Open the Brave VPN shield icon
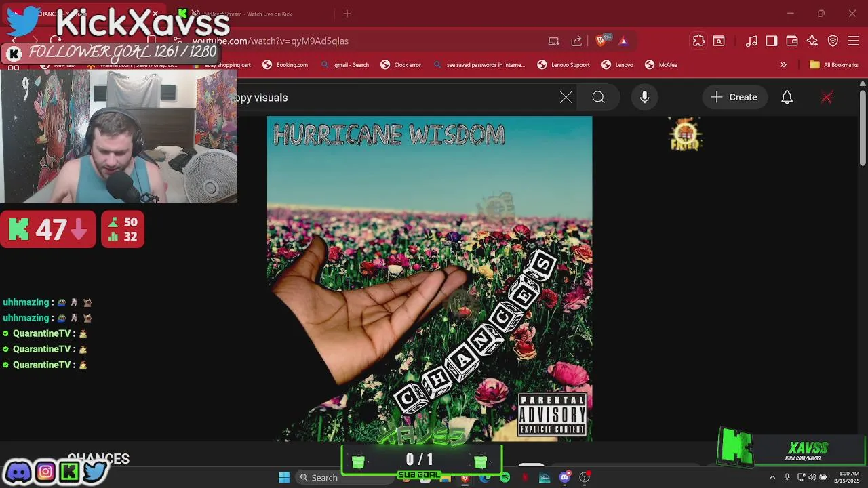This screenshot has width=868, height=488. (x=833, y=41)
